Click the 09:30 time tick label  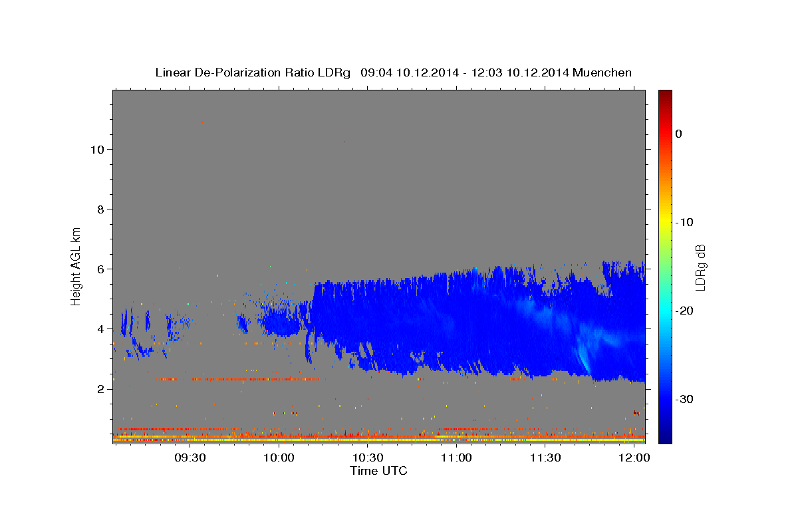tap(190, 458)
